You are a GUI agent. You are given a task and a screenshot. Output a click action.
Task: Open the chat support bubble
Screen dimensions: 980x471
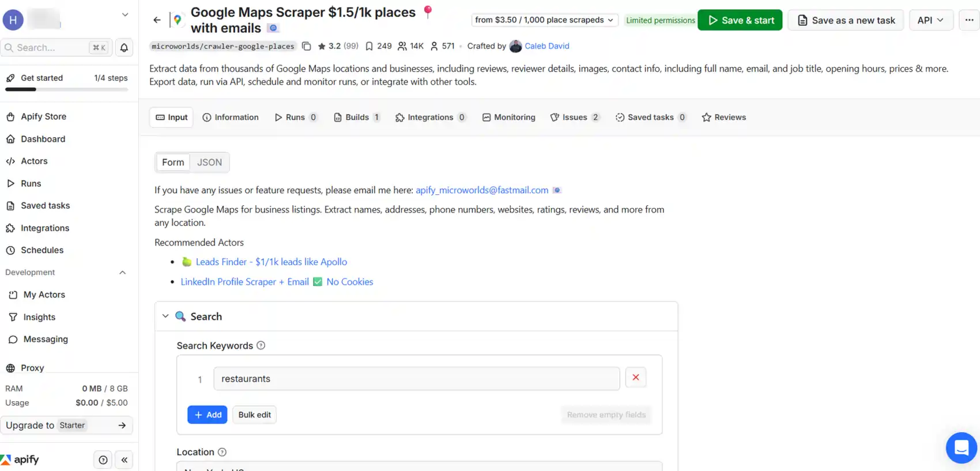pos(961,447)
